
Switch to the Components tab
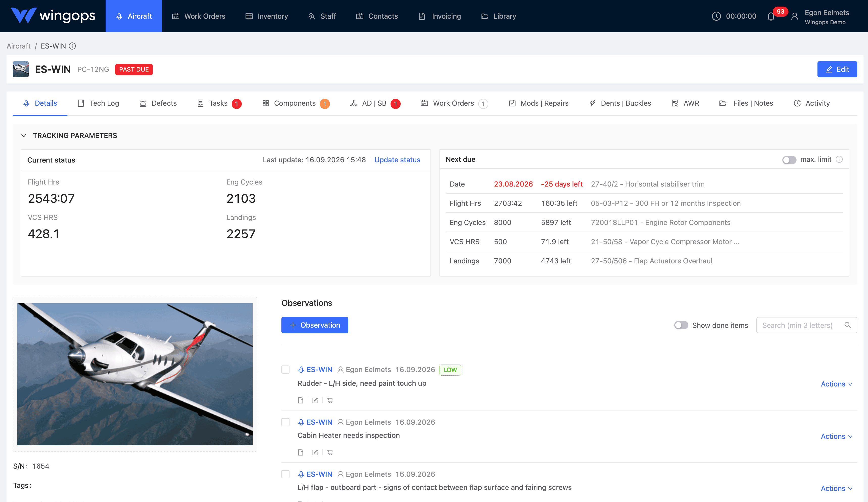point(296,103)
